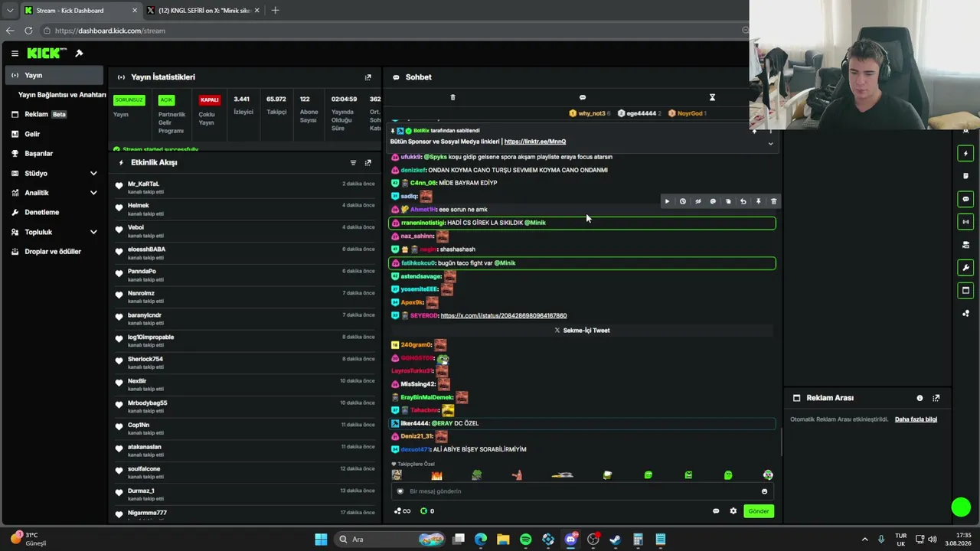Open the Yayın sidebar item

point(54,75)
